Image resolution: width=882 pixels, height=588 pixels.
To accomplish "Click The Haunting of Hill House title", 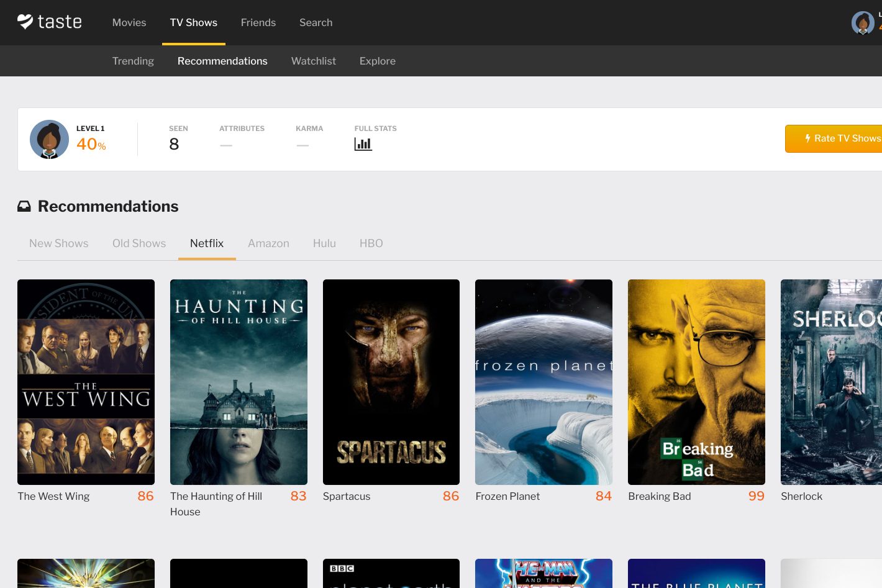I will (216, 504).
